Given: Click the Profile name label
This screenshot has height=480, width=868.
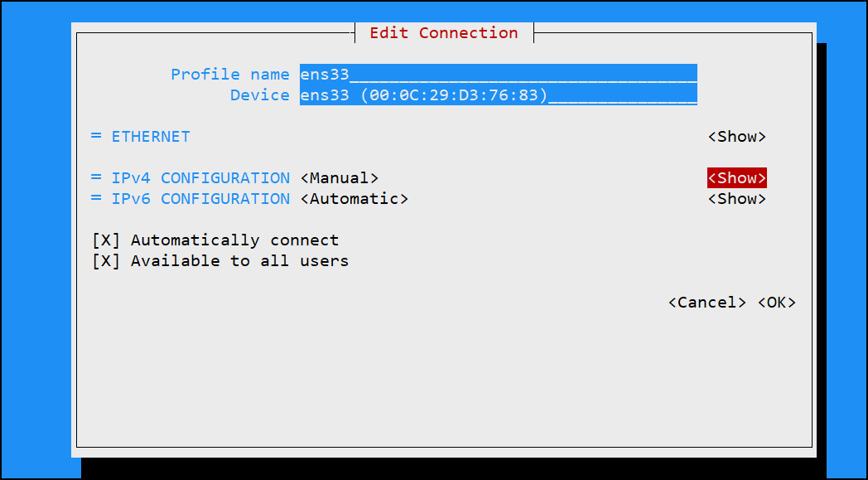Looking at the screenshot, I should click(x=229, y=75).
